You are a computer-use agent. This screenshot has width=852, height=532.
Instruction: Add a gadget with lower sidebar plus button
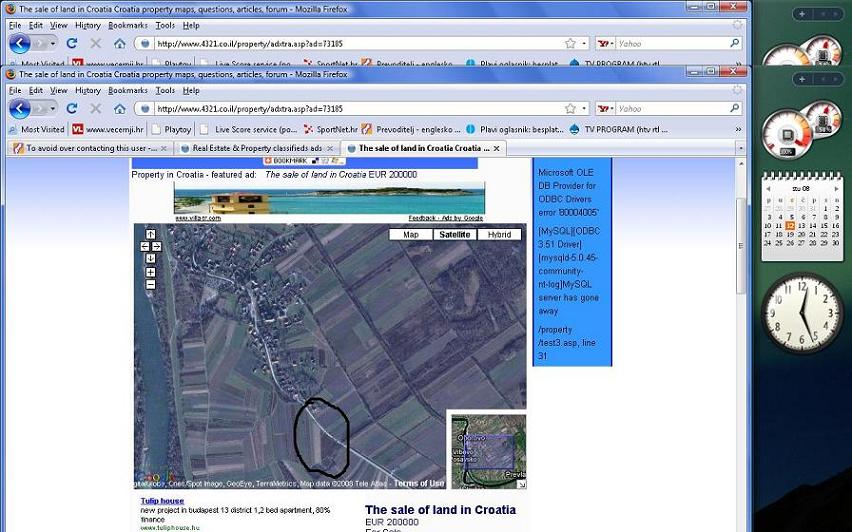(802, 79)
